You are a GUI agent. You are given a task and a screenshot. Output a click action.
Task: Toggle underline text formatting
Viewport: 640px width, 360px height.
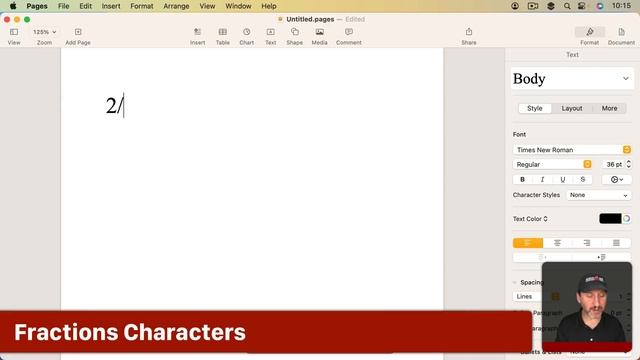point(562,180)
